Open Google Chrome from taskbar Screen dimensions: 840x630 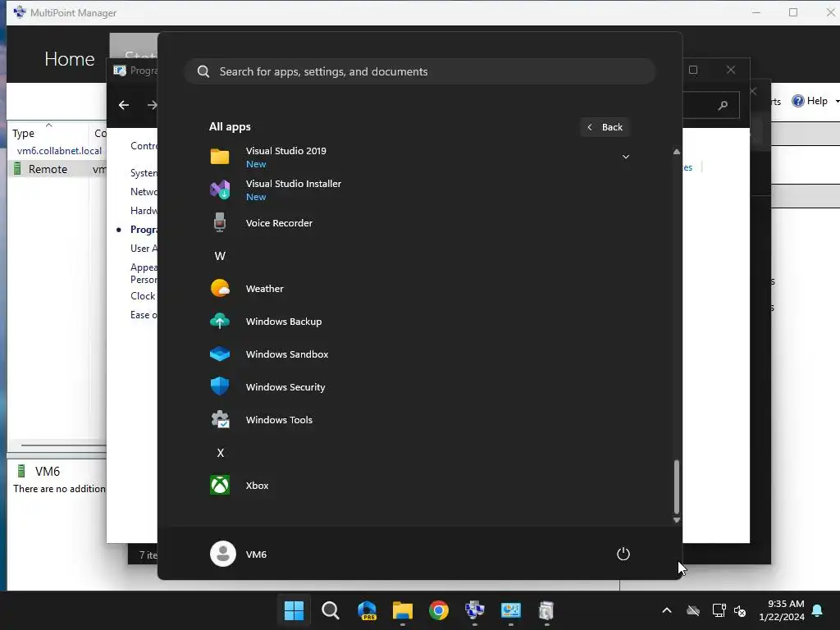point(439,610)
